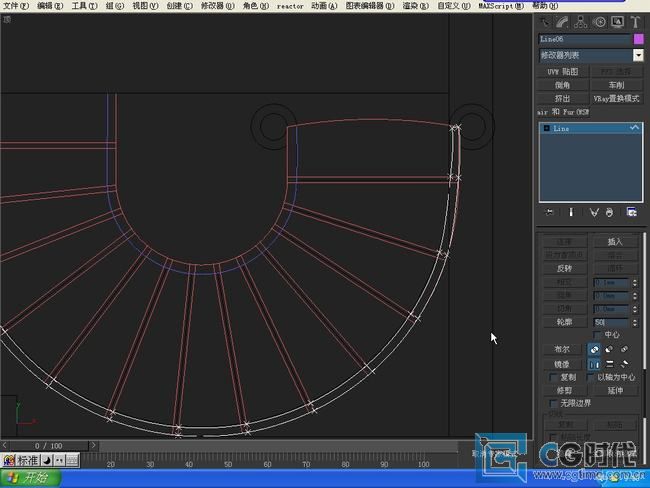
Task: Open the Hierarchy panel tab
Action: click(581, 22)
